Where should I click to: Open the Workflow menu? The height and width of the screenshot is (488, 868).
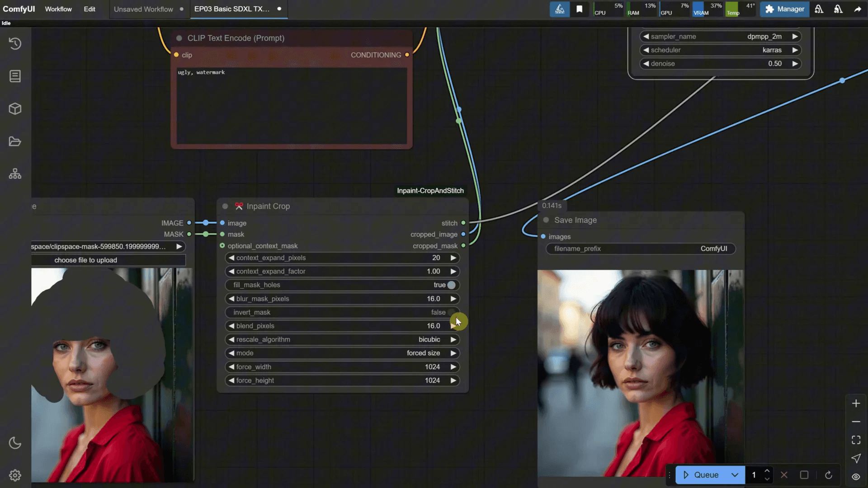click(58, 9)
